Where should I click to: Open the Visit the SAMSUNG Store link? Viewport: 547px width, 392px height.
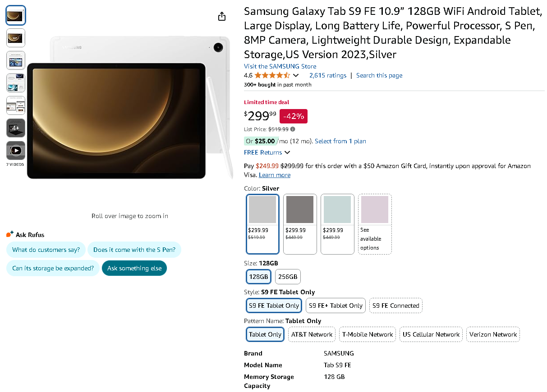coord(280,66)
